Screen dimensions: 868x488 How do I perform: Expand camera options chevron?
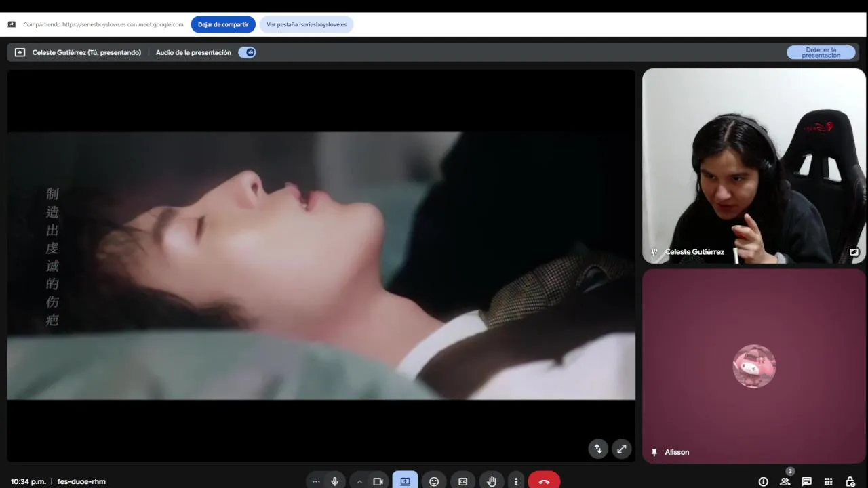click(359, 481)
